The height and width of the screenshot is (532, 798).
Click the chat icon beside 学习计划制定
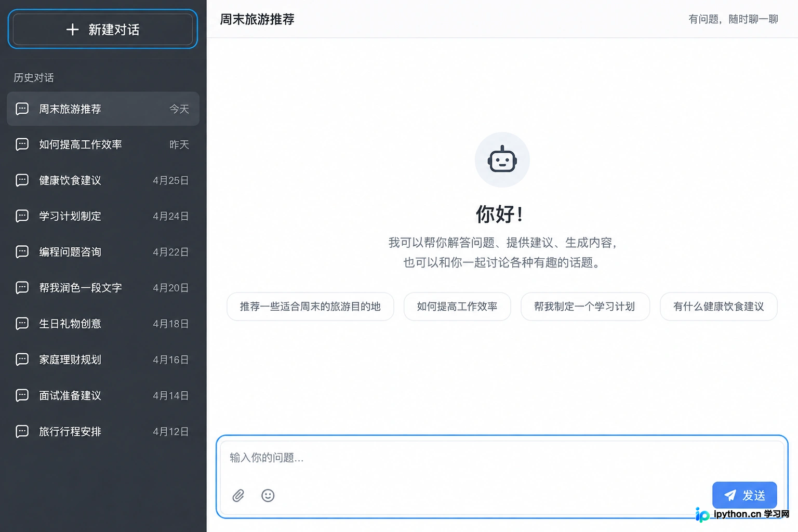(x=22, y=216)
